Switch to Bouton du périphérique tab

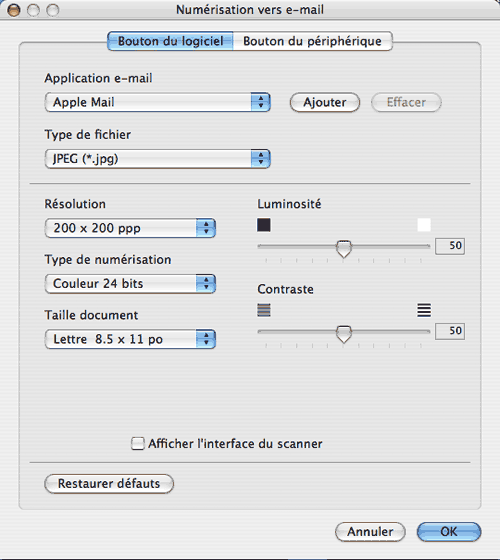312,41
